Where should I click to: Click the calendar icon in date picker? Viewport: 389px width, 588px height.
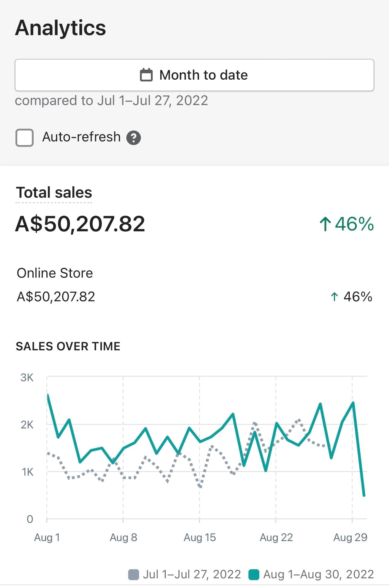[x=146, y=75]
